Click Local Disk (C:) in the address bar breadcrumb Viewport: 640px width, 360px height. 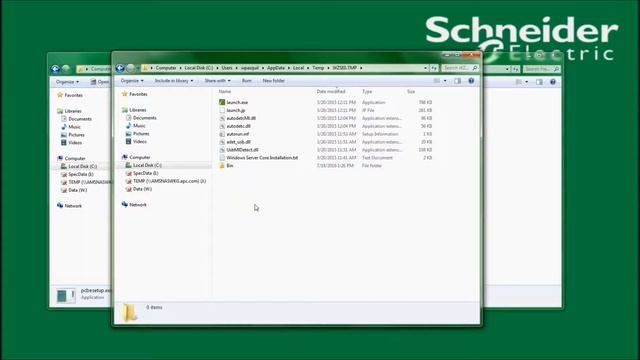point(199,68)
